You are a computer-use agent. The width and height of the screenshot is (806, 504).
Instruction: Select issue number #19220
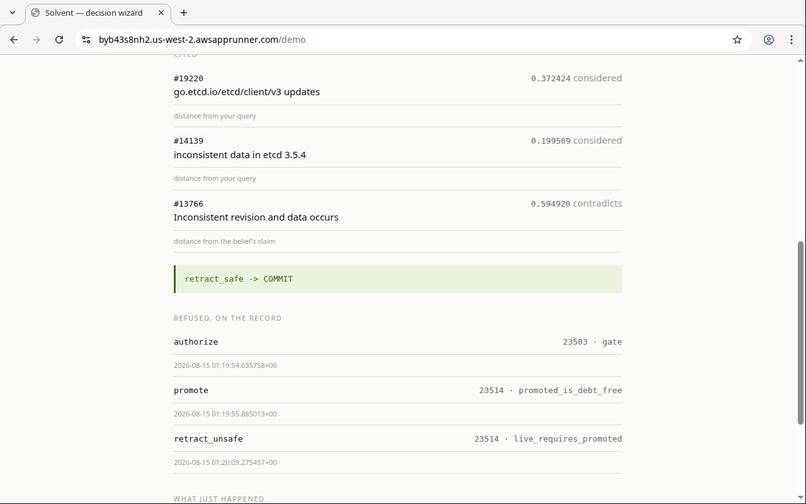click(x=188, y=78)
